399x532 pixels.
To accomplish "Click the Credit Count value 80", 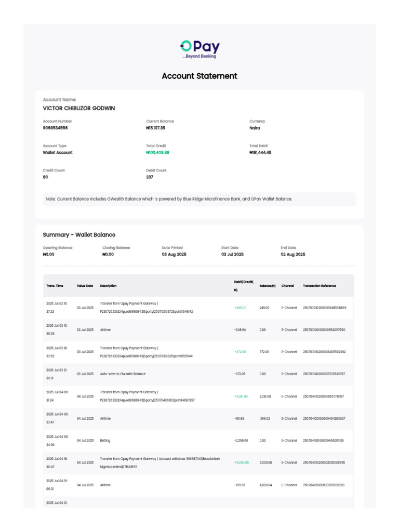I will pos(46,177).
